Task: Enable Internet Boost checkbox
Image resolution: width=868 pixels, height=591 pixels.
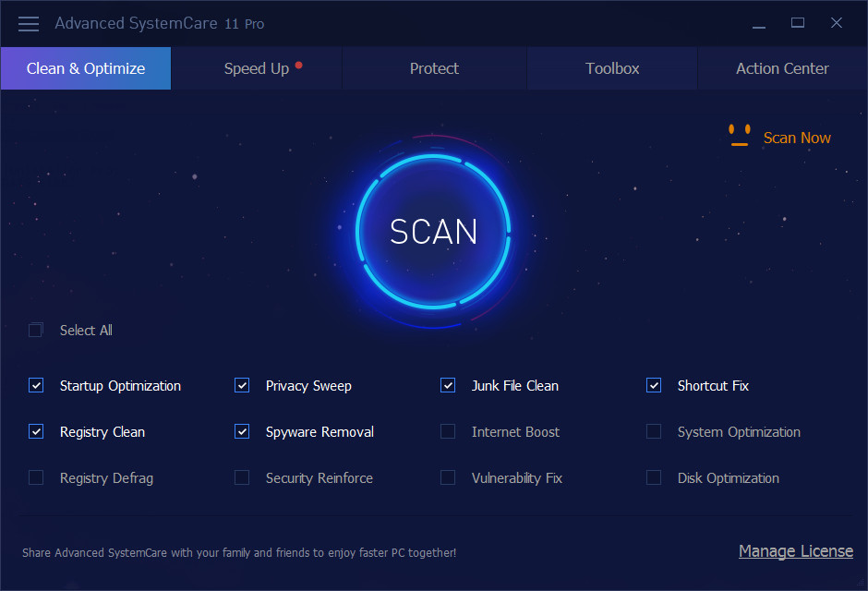Action: click(448, 431)
